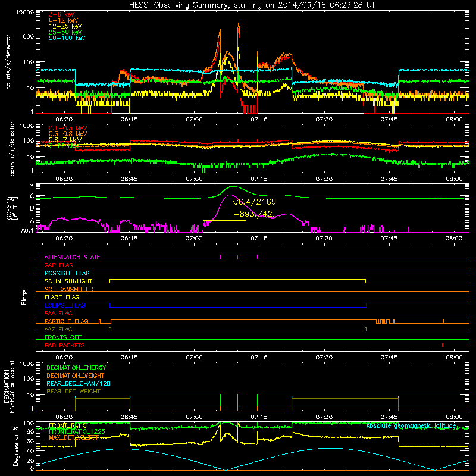Click the REAR_DEC_WEIGHT legend label
This screenshot has height=476, width=476.
pos(73,392)
